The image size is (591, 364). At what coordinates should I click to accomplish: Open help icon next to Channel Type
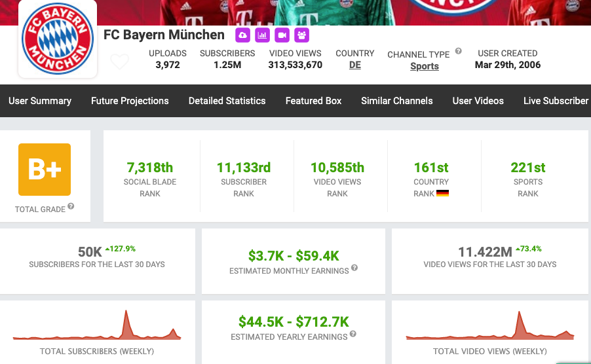pyautogui.click(x=459, y=51)
